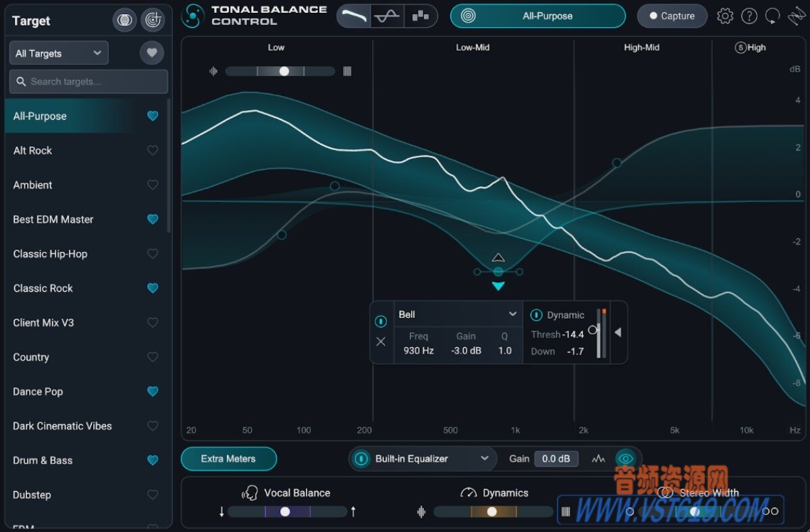Click the signature squiggle icon at top right

(796, 16)
